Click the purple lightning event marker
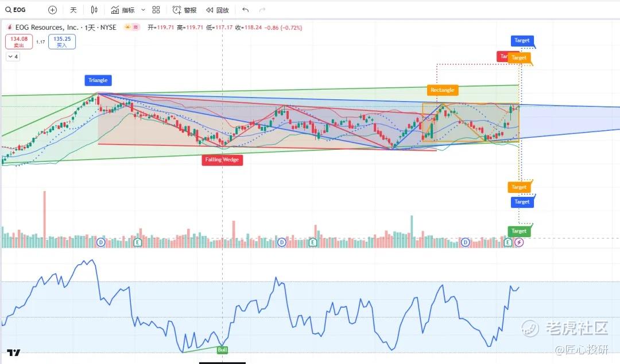The width and height of the screenshot is (620, 364). [519, 242]
